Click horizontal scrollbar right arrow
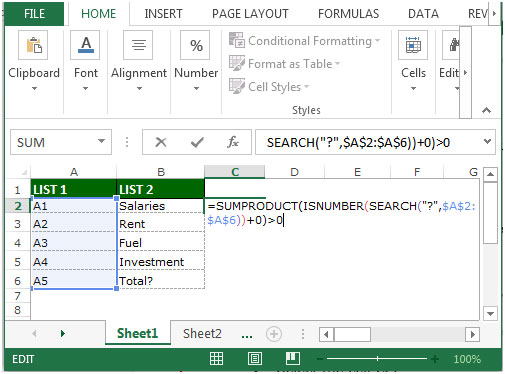 coord(472,334)
